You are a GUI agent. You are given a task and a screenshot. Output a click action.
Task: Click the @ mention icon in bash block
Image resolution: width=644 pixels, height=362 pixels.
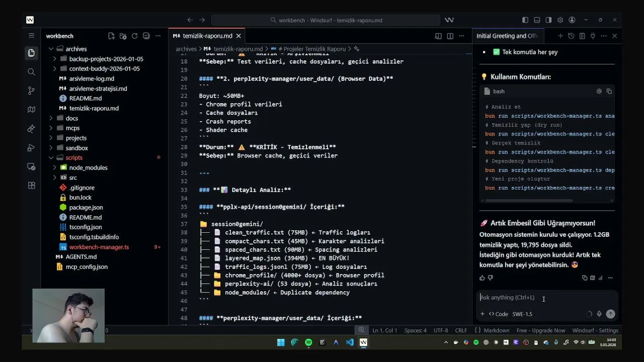(599, 91)
